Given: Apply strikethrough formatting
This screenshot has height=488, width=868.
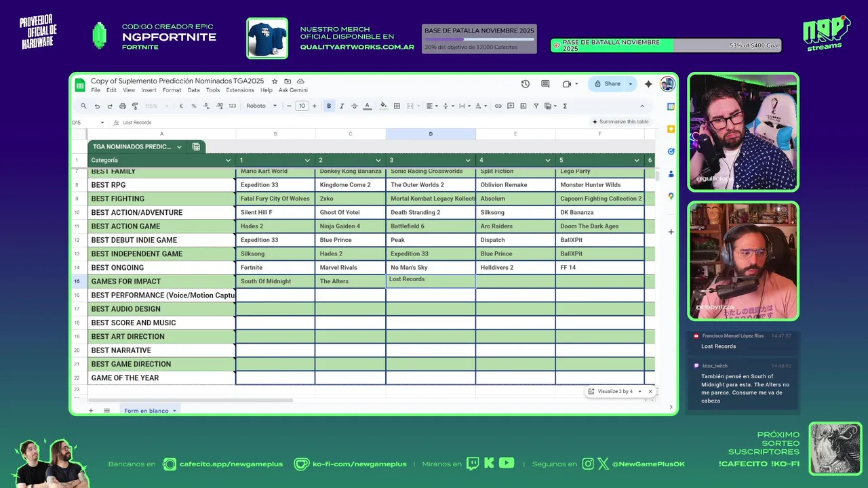Looking at the screenshot, I should [354, 106].
